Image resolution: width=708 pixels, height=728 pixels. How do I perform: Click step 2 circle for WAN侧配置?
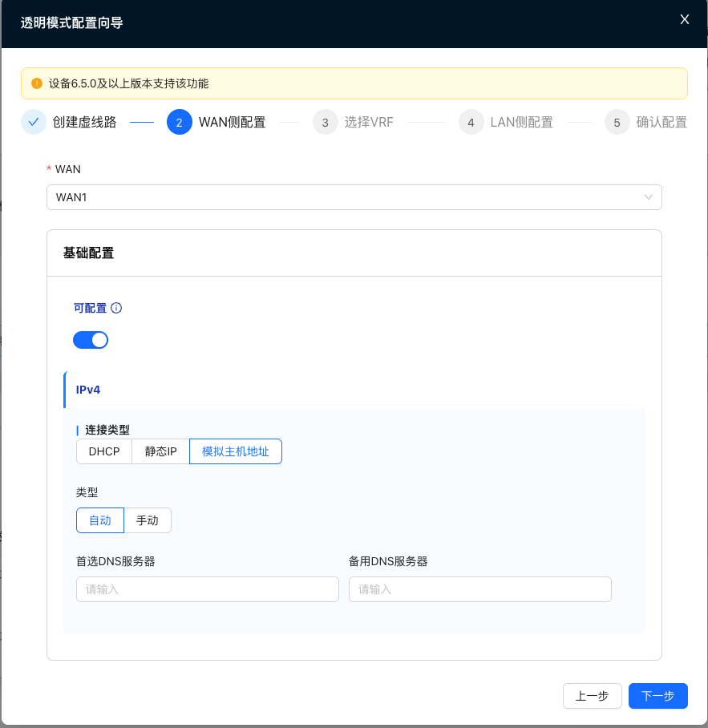tap(179, 123)
